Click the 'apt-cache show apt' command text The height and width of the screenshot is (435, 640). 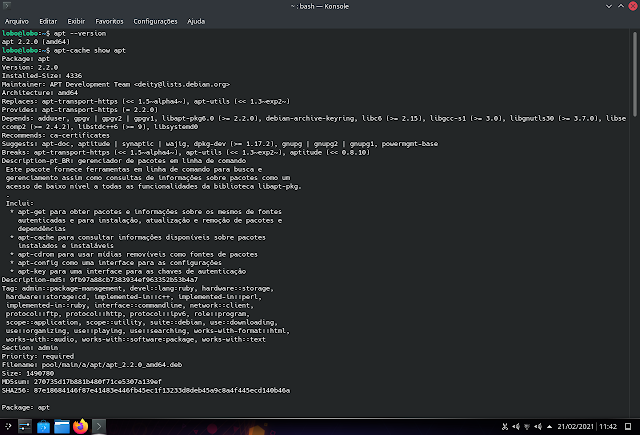pyautogui.click(x=89, y=50)
